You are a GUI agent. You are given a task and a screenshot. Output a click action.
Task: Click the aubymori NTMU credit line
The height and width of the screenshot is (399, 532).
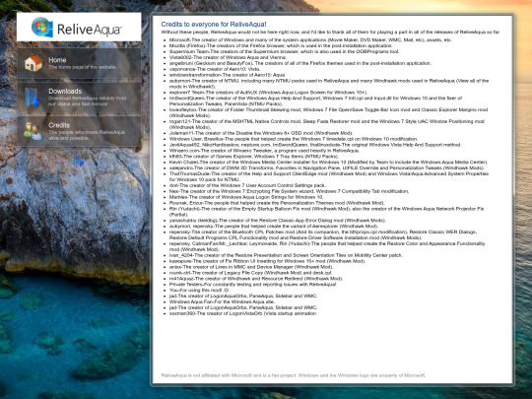click(329, 84)
